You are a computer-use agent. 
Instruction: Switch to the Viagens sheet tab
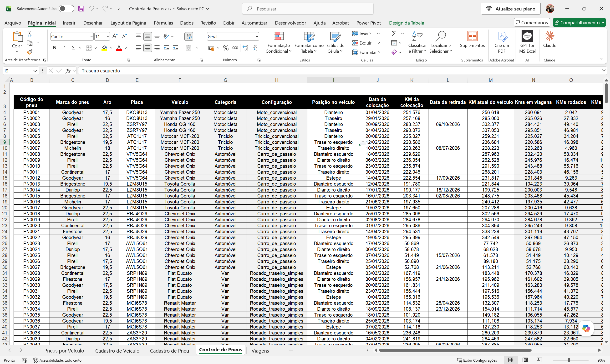260,350
